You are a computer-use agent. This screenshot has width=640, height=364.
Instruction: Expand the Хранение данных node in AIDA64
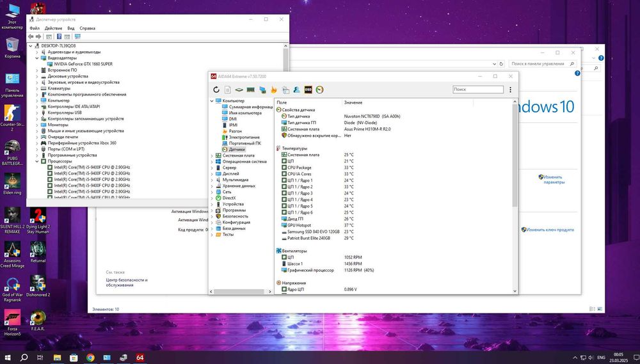(212, 186)
